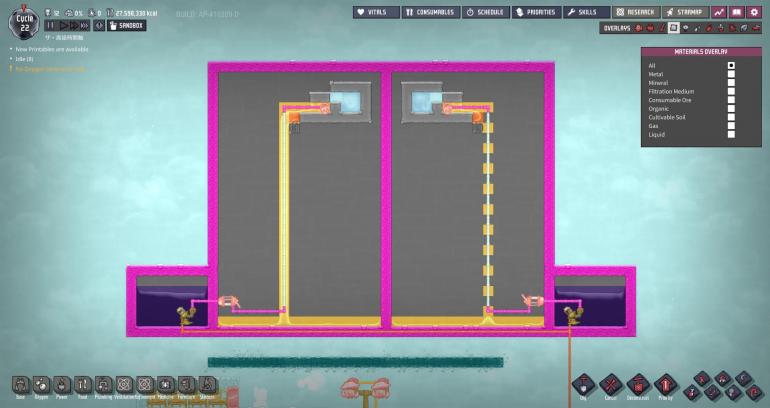The image size is (770, 408).
Task: Show the Light overlay
Action: (686, 28)
